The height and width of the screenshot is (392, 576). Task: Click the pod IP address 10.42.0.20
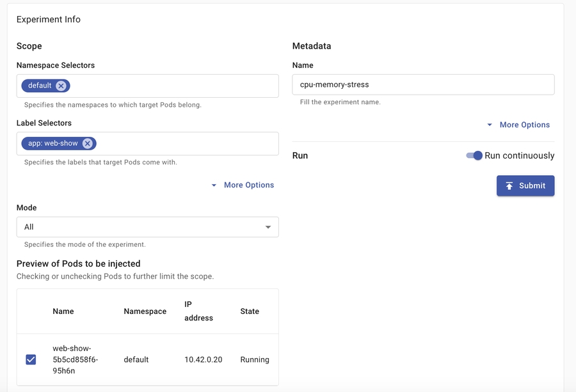(203, 359)
